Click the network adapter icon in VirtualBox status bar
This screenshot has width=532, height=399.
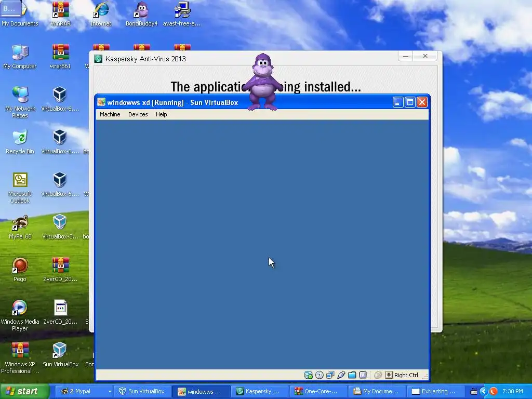click(330, 375)
